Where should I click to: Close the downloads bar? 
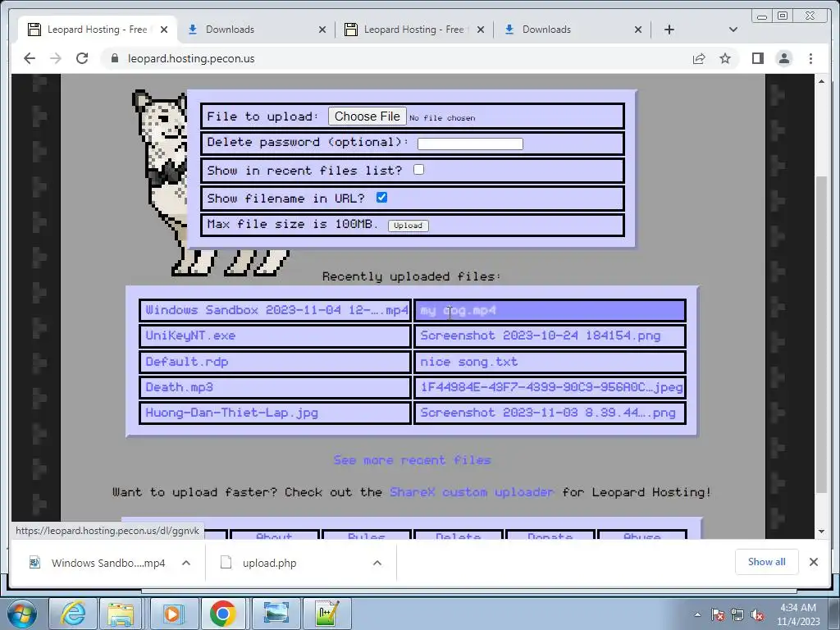[813, 562]
